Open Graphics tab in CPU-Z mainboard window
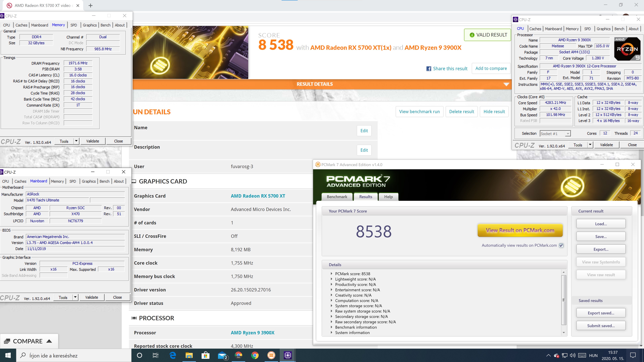Image resolution: width=644 pixels, height=362 pixels. tap(89, 181)
